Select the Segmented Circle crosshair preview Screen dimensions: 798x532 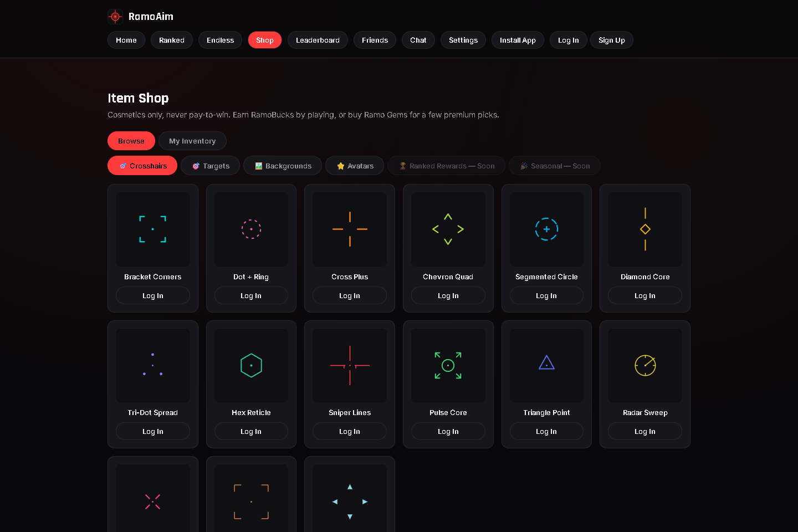(x=546, y=229)
